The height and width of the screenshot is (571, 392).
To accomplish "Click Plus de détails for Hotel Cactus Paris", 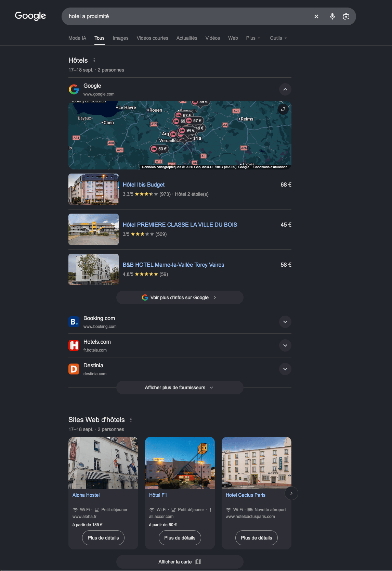I will tap(257, 538).
